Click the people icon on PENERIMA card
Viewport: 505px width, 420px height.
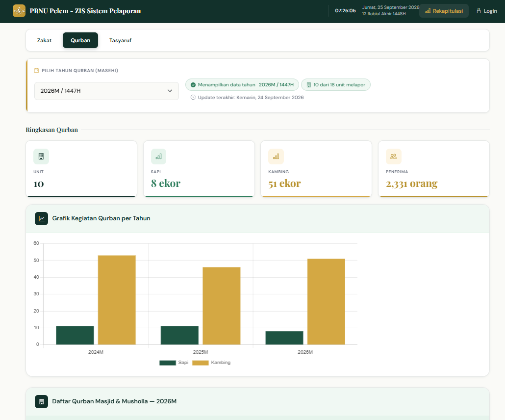[394, 157]
